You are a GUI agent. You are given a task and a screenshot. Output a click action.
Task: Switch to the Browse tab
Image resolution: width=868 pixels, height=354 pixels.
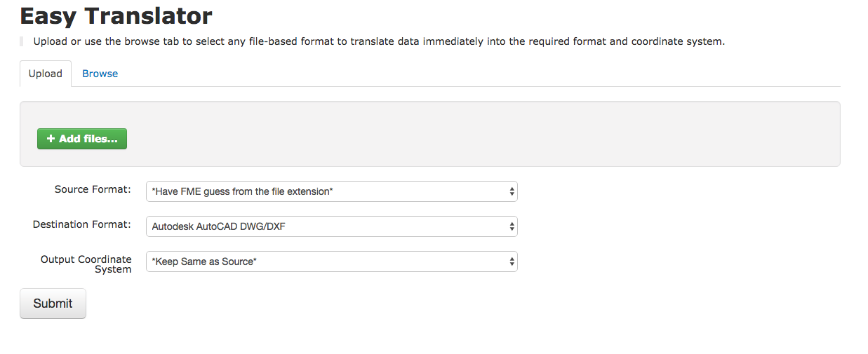[100, 74]
